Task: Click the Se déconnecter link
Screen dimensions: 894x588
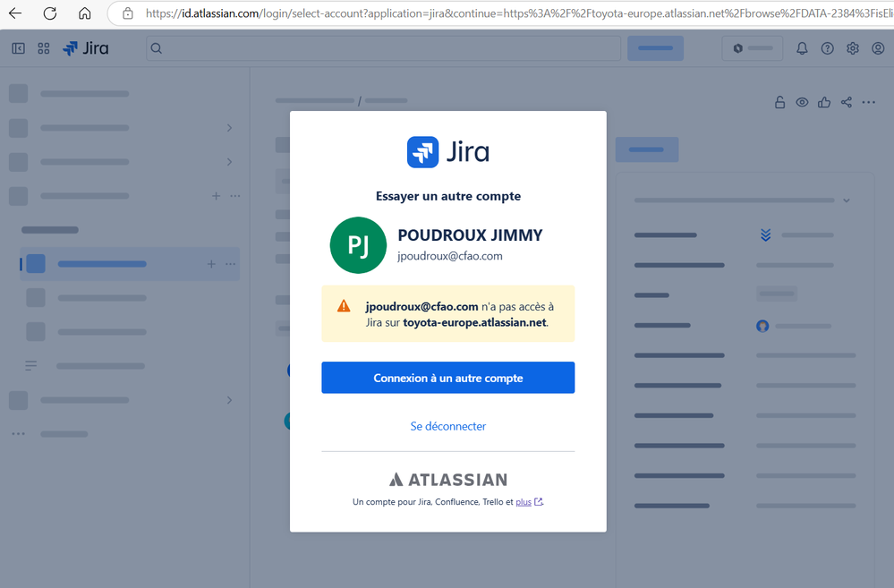Action: click(447, 426)
